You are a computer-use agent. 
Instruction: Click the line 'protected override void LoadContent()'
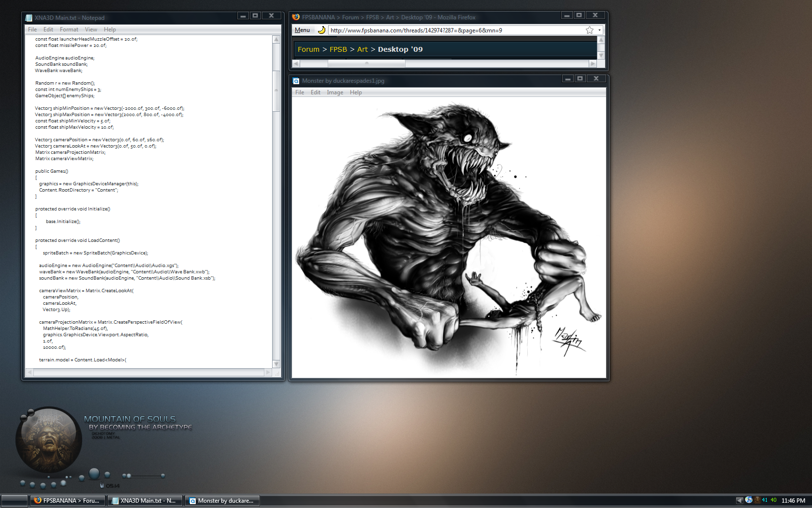click(x=77, y=240)
